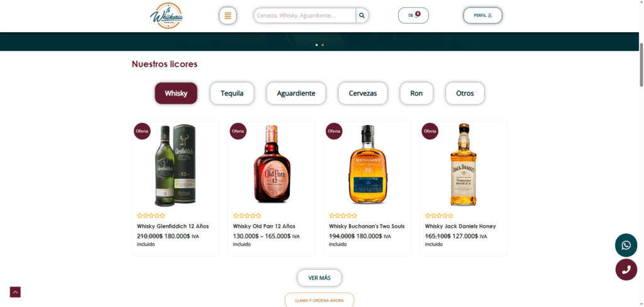Open the Perfil user button
Viewport: 644px width, 307px height.
[482, 15]
